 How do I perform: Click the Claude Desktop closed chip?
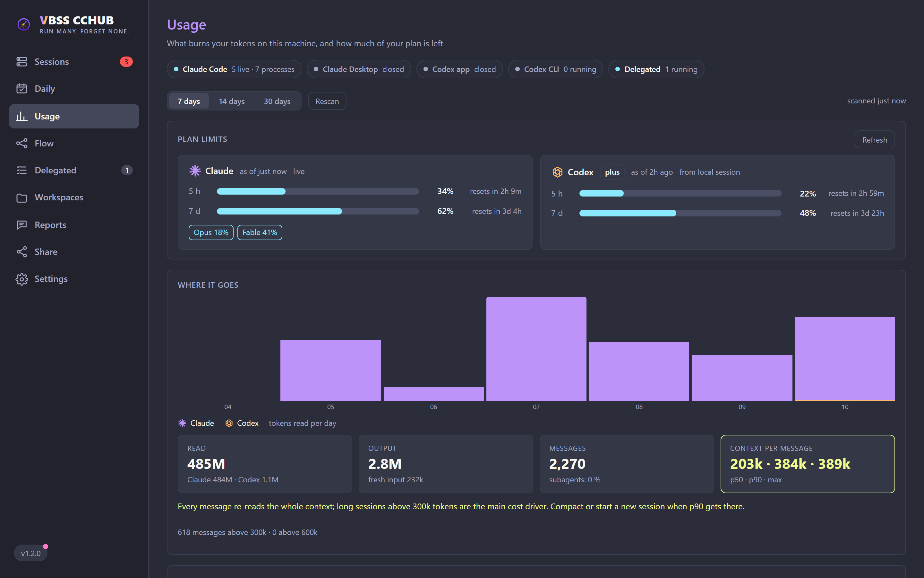pyautogui.click(x=359, y=69)
